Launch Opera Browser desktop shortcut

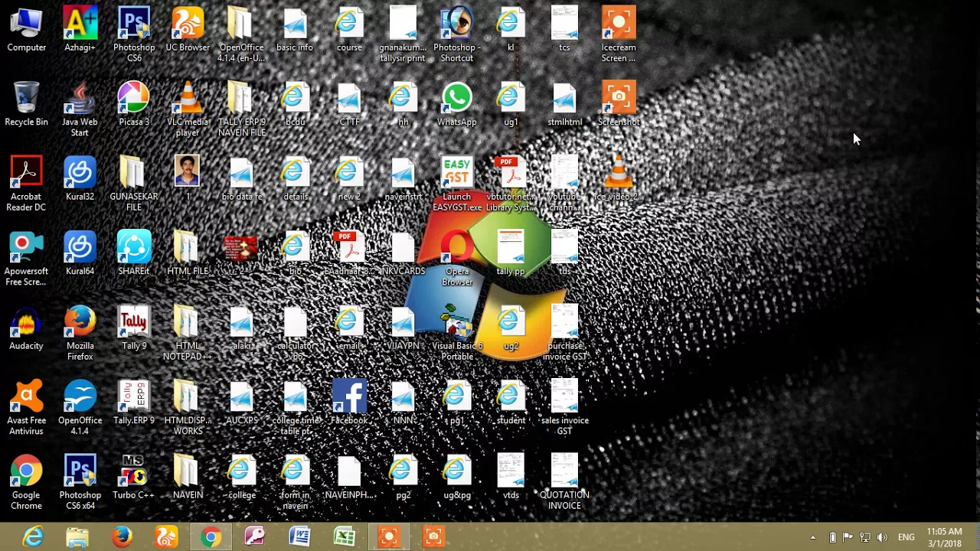[x=457, y=259]
